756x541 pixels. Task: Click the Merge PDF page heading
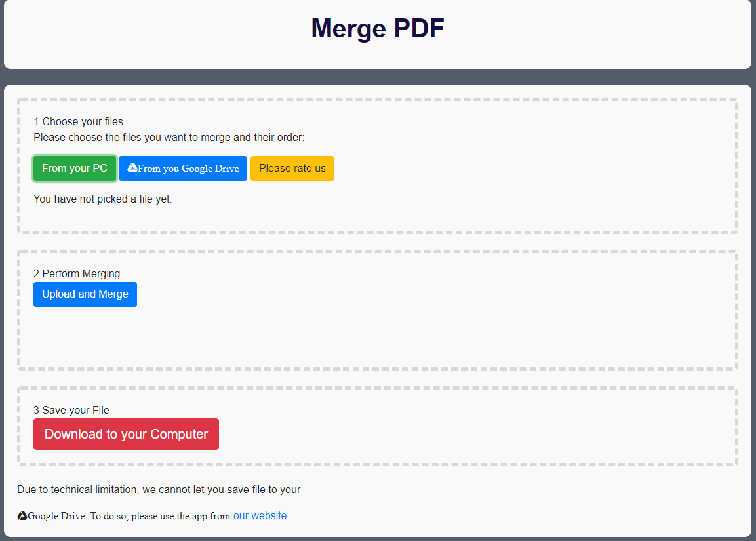point(378,29)
